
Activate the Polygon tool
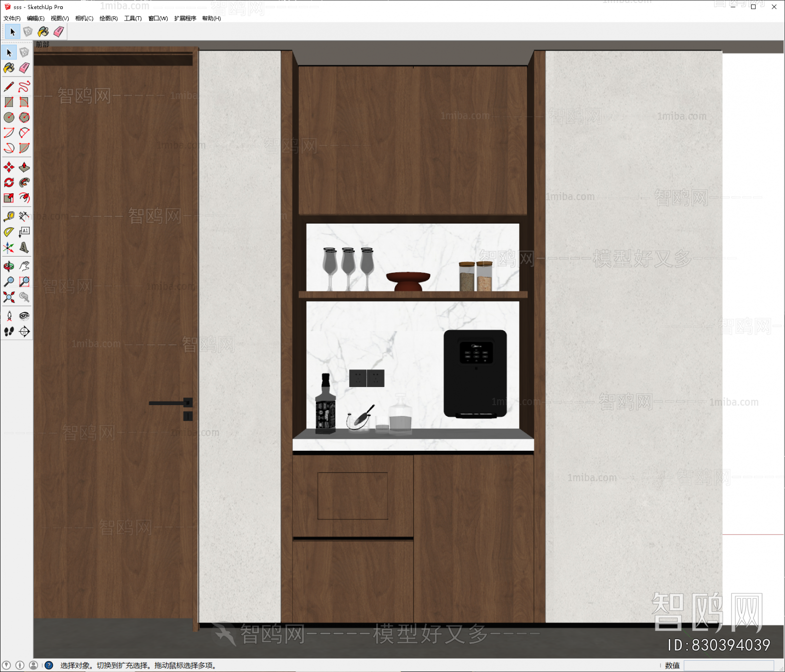pyautogui.click(x=25, y=118)
